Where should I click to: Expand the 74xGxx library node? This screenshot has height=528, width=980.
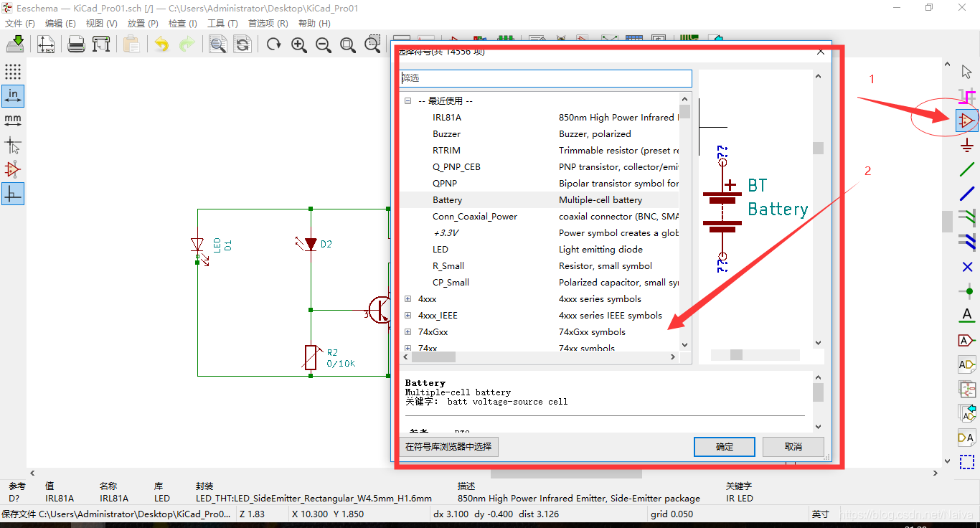408,332
